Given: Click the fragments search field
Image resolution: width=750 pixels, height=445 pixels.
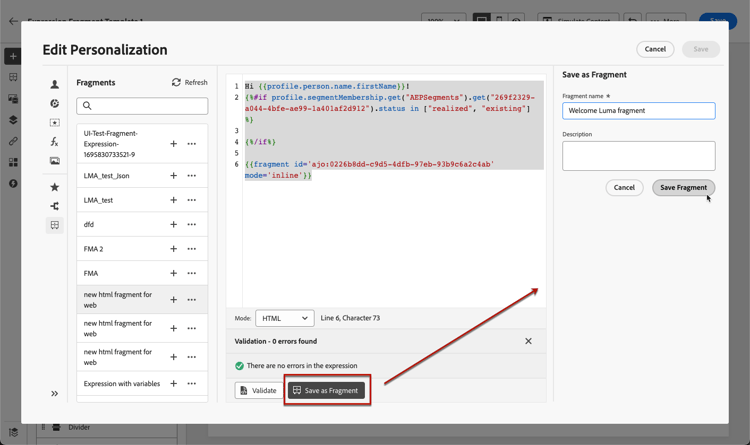Looking at the screenshot, I should point(142,106).
